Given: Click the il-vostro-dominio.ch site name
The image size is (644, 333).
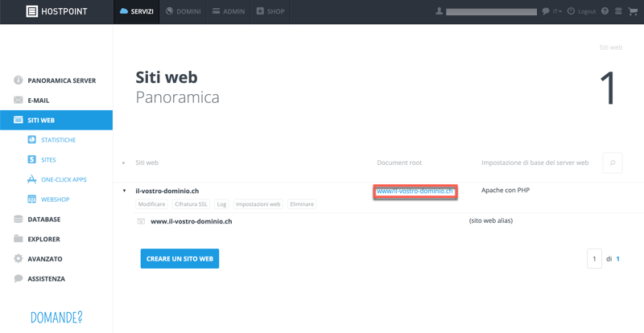Looking at the screenshot, I should pyautogui.click(x=167, y=191).
